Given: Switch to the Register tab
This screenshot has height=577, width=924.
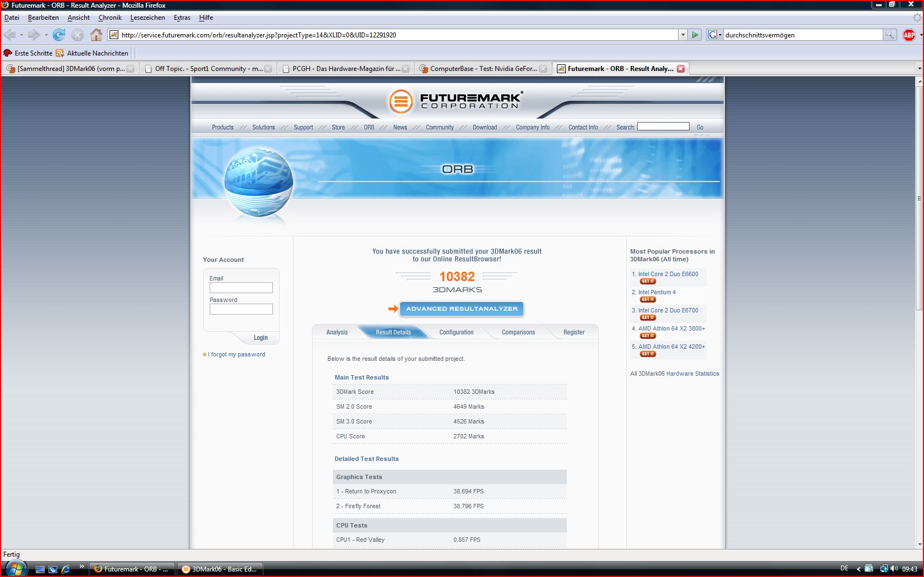Looking at the screenshot, I should click(x=574, y=332).
